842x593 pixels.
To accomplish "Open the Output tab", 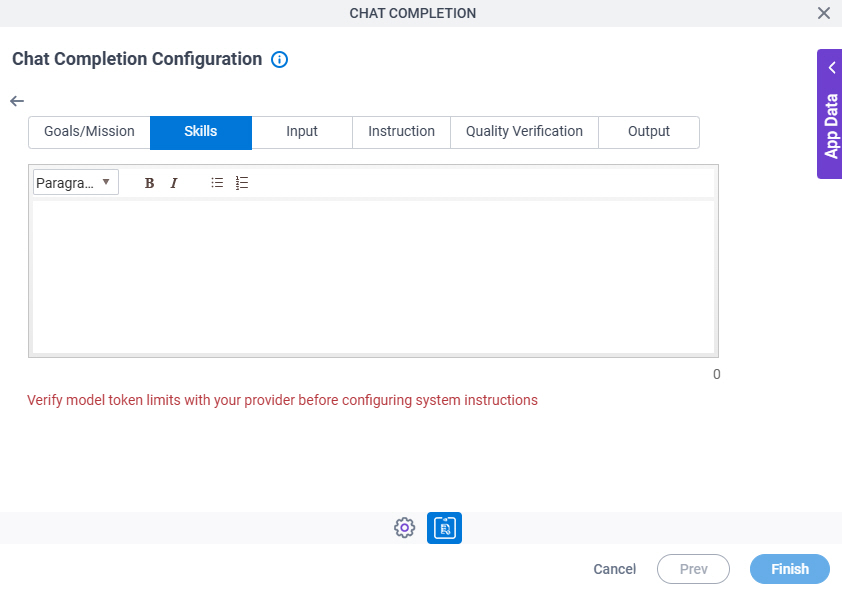I will click(649, 132).
